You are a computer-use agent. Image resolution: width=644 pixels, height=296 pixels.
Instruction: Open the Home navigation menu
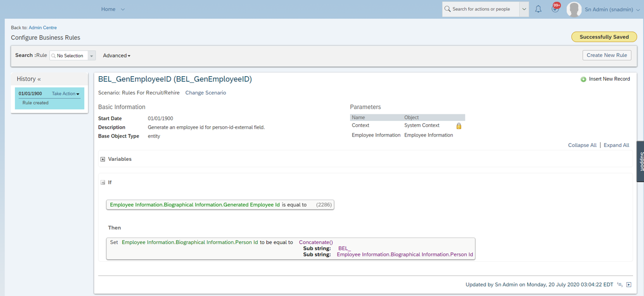pos(113,9)
